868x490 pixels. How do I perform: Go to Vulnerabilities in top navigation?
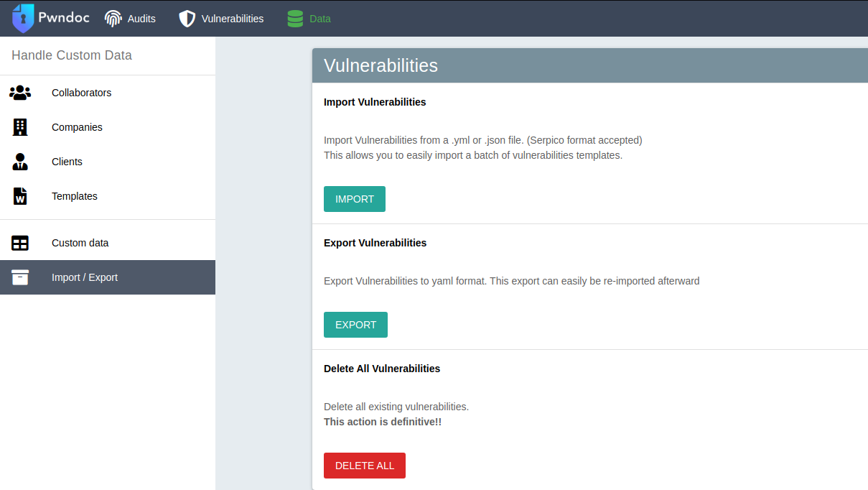click(x=233, y=19)
